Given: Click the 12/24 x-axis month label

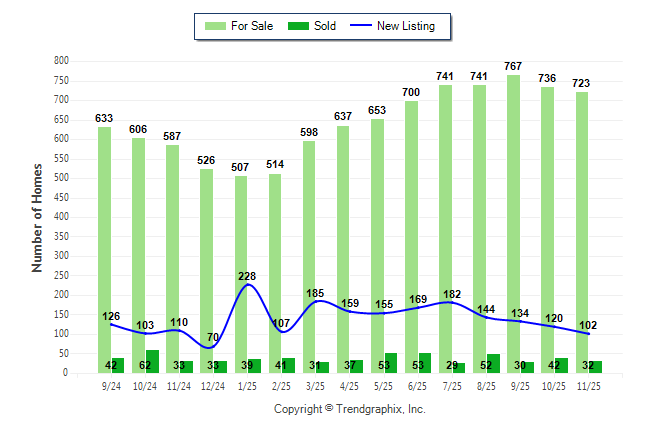Looking at the screenshot, I should pos(213,386).
